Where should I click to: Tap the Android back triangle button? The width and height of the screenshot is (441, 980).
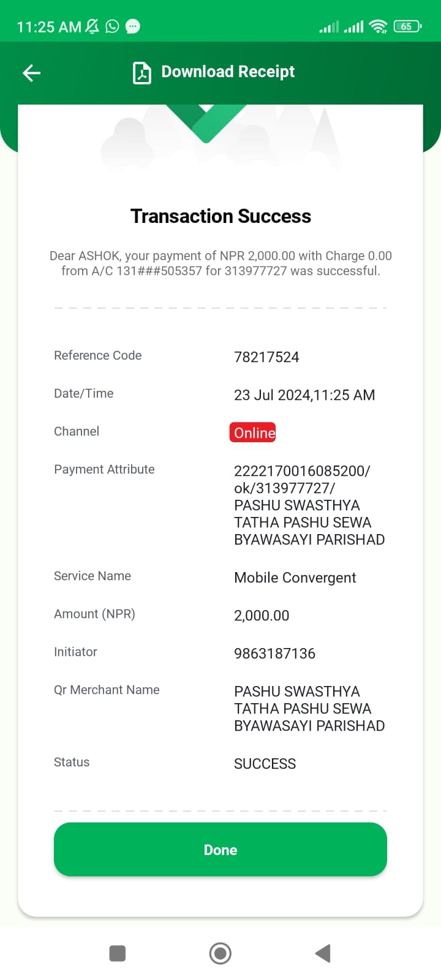[323, 954]
